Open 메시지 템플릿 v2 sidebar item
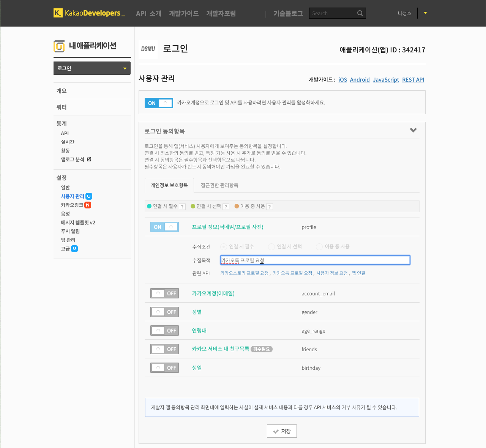Viewport: 486px width, 448px height. [x=78, y=222]
